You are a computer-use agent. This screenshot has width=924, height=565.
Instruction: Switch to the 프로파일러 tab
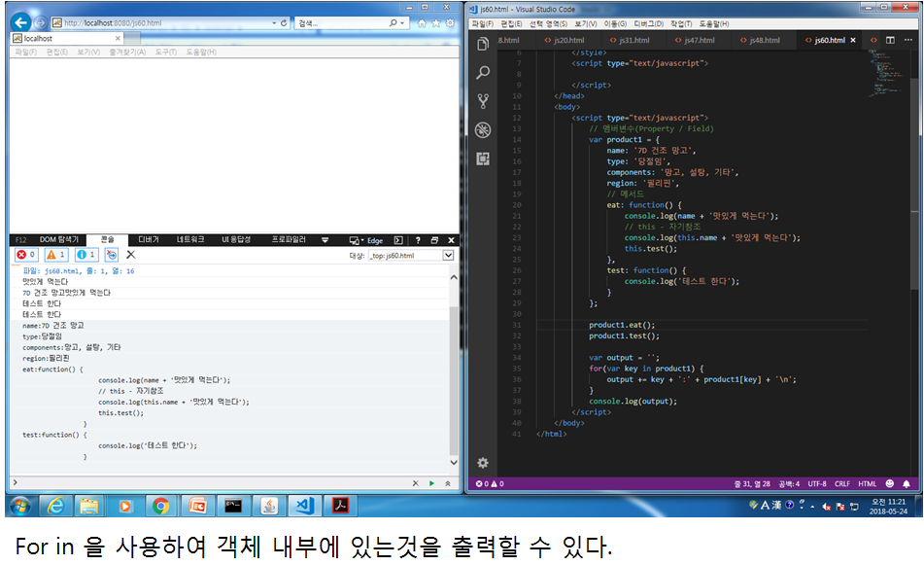(x=289, y=239)
